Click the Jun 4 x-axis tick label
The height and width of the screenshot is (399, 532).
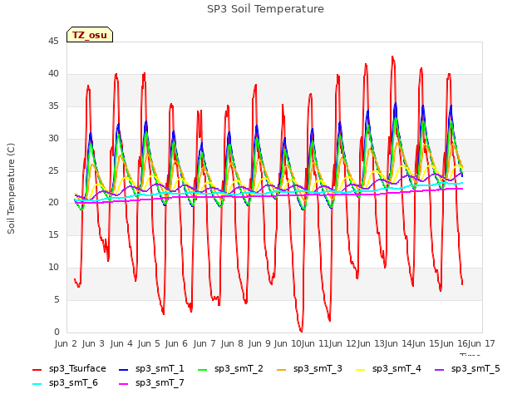(121, 343)
